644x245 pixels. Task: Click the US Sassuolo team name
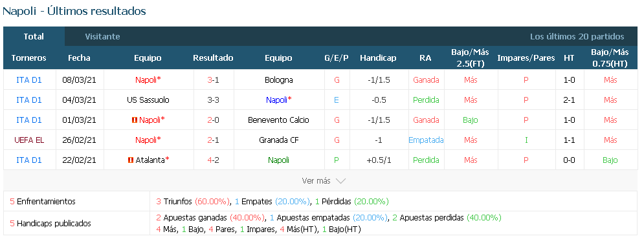148,100
